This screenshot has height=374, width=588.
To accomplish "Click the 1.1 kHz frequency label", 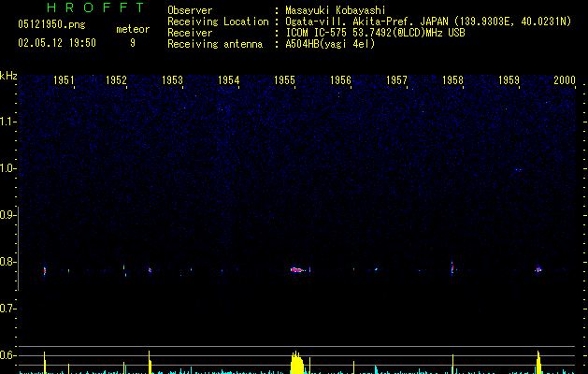I will pyautogui.click(x=7, y=122).
